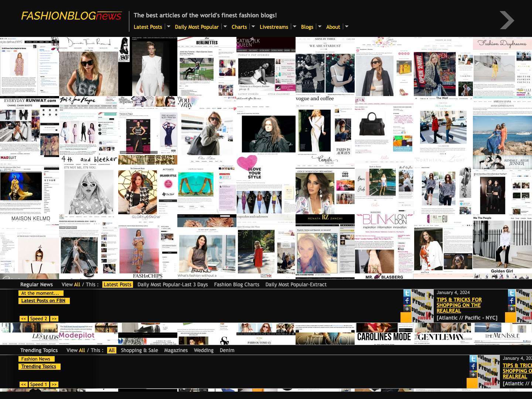Click the >> fast-forward arrow next to Speed 2
This screenshot has height=399, width=532.
click(x=54, y=318)
